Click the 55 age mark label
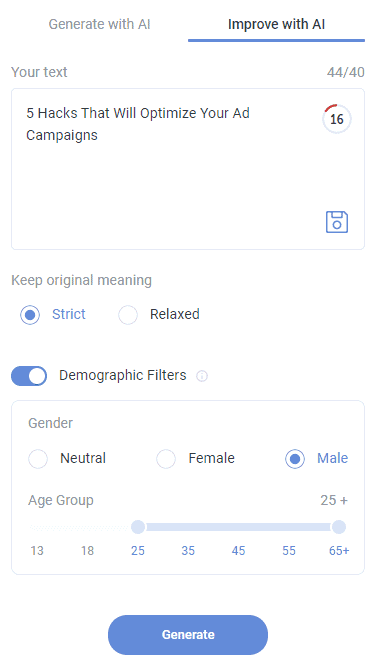The image size is (376, 668). pos(289,551)
